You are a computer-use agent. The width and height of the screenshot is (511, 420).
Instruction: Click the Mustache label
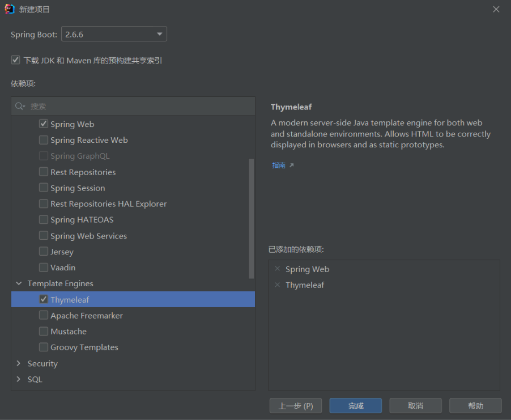click(69, 332)
